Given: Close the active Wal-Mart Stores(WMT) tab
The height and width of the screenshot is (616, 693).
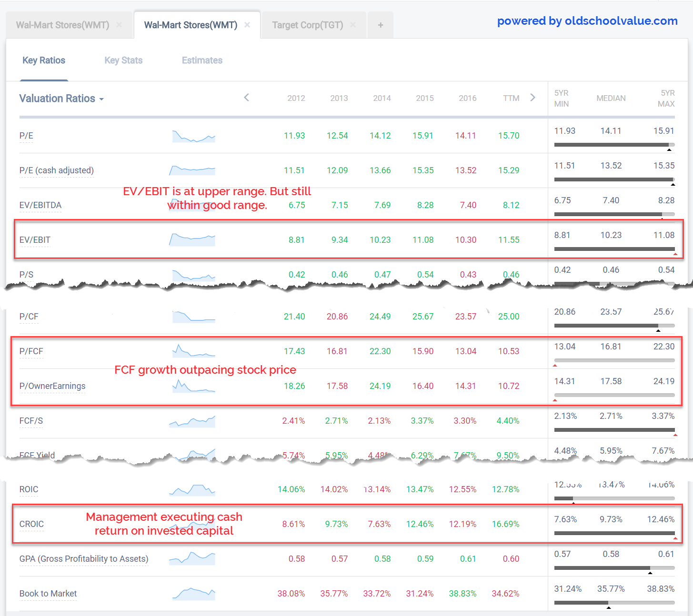Looking at the screenshot, I should (x=247, y=25).
